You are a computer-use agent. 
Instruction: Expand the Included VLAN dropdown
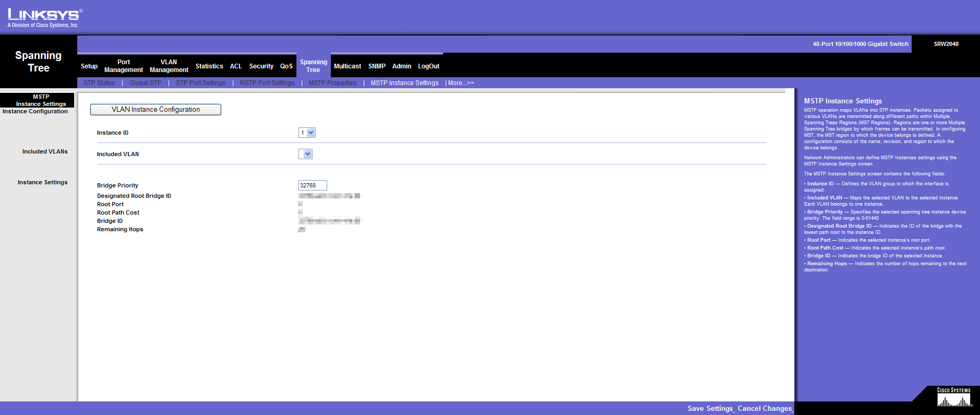(305, 154)
